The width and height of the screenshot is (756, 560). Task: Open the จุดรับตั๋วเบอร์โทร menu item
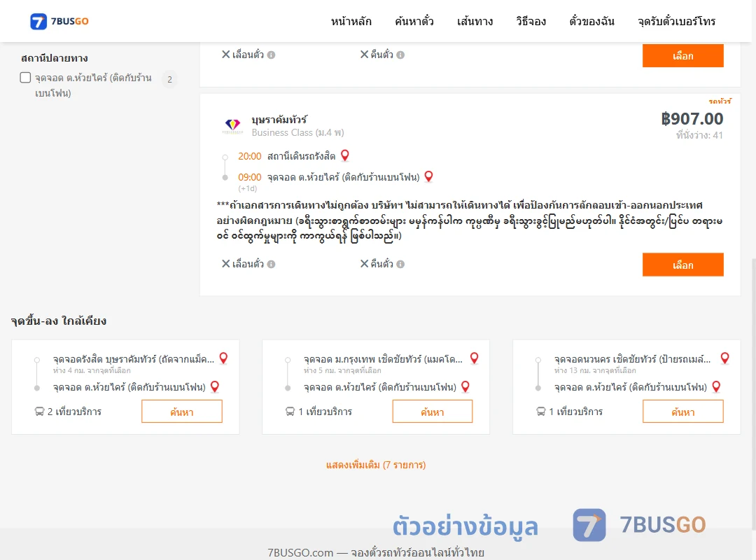(x=676, y=21)
